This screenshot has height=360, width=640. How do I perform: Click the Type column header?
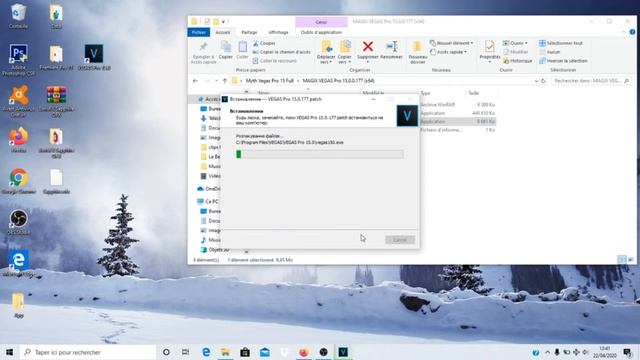(426, 93)
